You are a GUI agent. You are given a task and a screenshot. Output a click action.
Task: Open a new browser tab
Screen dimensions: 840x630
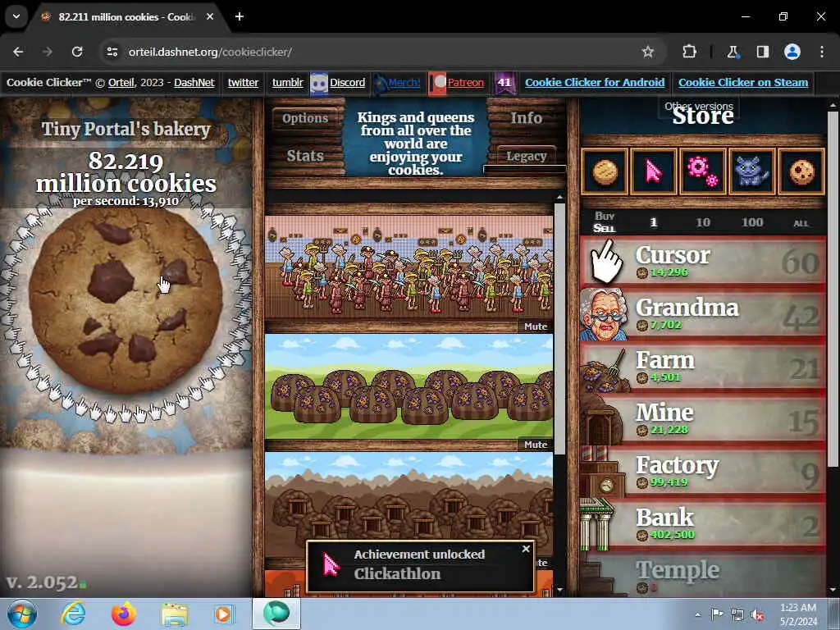pos(240,16)
